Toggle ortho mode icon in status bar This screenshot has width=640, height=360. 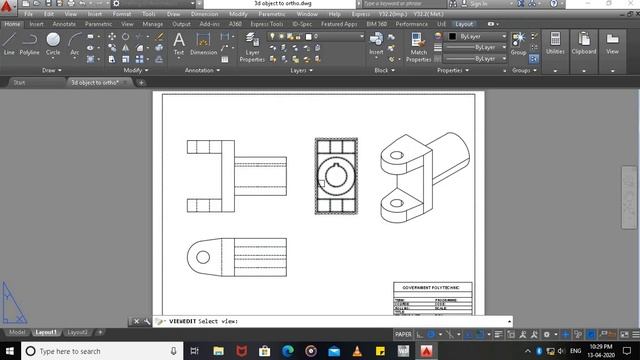point(420,335)
